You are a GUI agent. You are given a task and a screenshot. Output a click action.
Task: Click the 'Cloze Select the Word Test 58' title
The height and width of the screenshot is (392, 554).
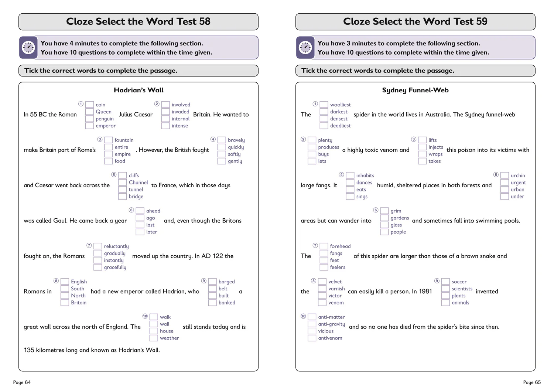click(138, 21)
